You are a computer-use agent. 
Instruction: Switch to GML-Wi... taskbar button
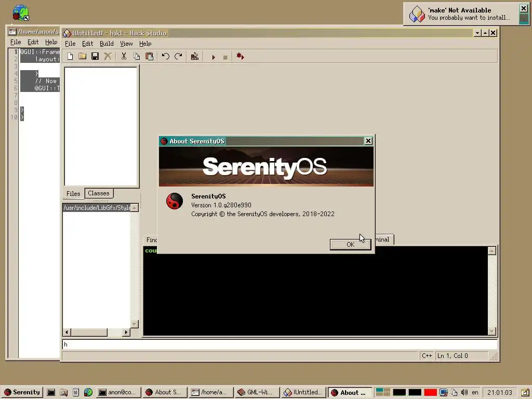(x=257, y=392)
